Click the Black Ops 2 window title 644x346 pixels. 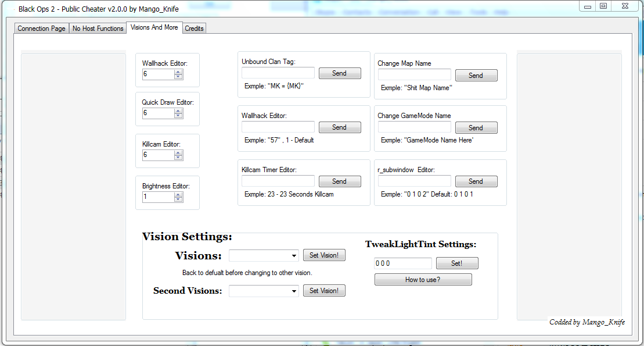point(99,9)
